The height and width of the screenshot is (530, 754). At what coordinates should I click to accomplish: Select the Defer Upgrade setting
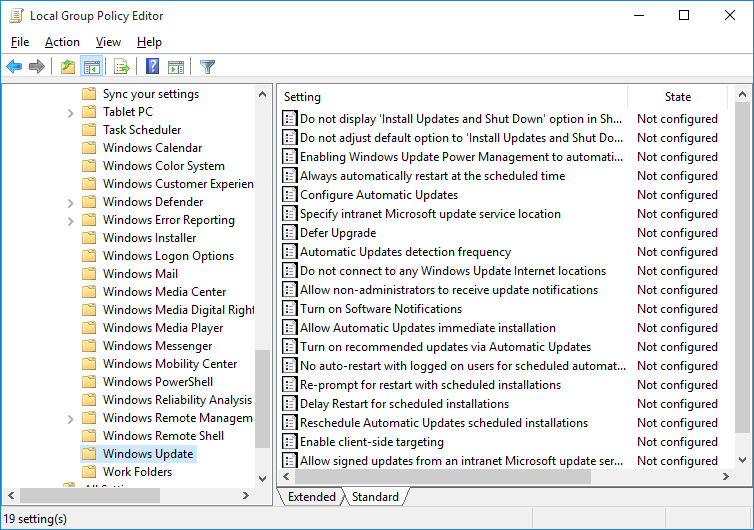[338, 233]
